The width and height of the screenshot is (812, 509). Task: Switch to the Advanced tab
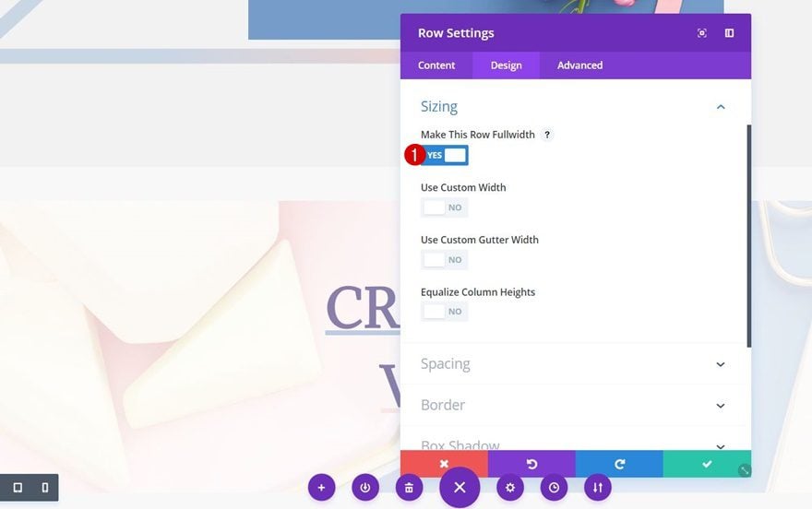(x=579, y=65)
